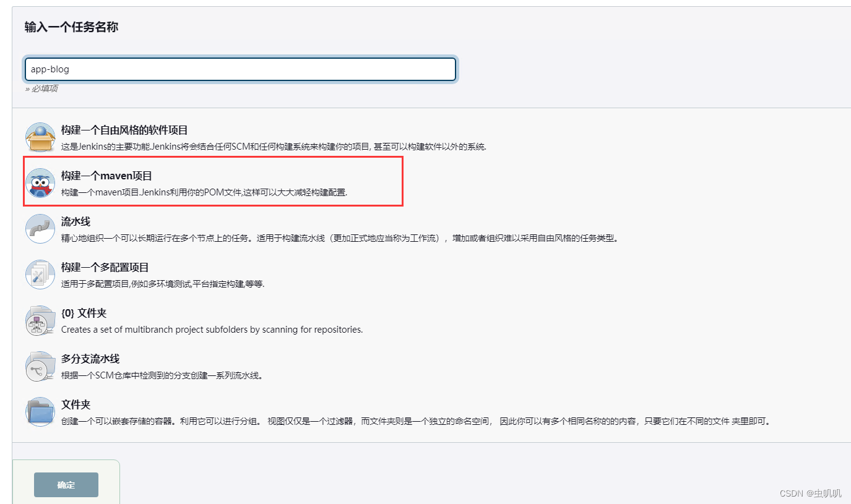
Task: Click the multi-configuration project icon
Action: point(40,275)
